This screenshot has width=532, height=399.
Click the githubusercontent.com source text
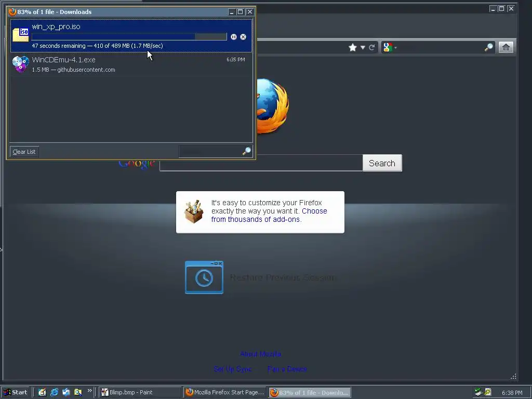click(x=86, y=70)
